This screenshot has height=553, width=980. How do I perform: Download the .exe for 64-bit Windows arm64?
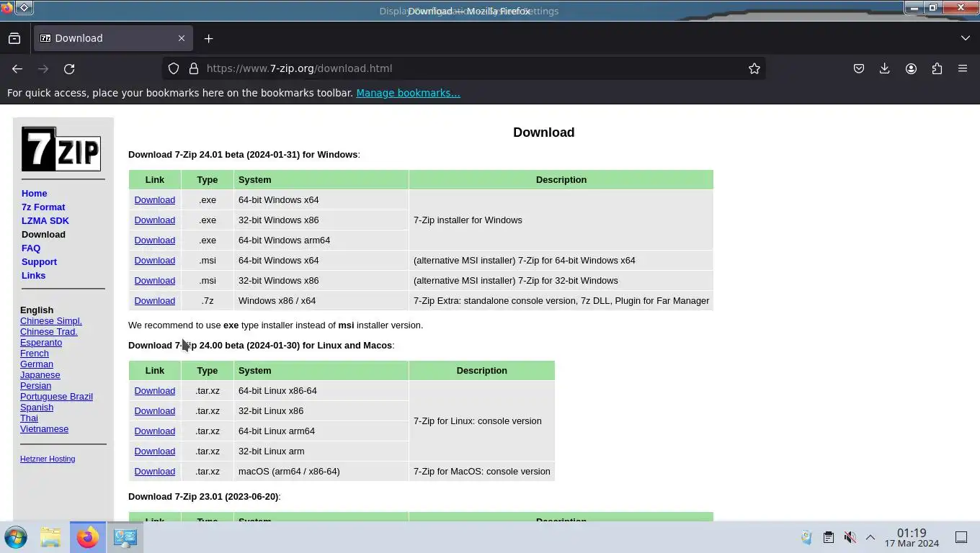pyautogui.click(x=154, y=240)
